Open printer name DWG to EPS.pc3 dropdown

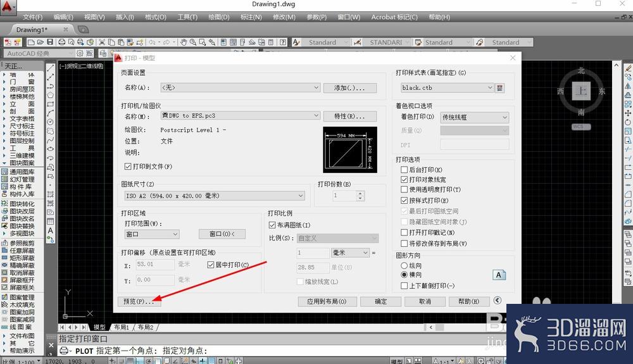pyautogui.click(x=240, y=115)
